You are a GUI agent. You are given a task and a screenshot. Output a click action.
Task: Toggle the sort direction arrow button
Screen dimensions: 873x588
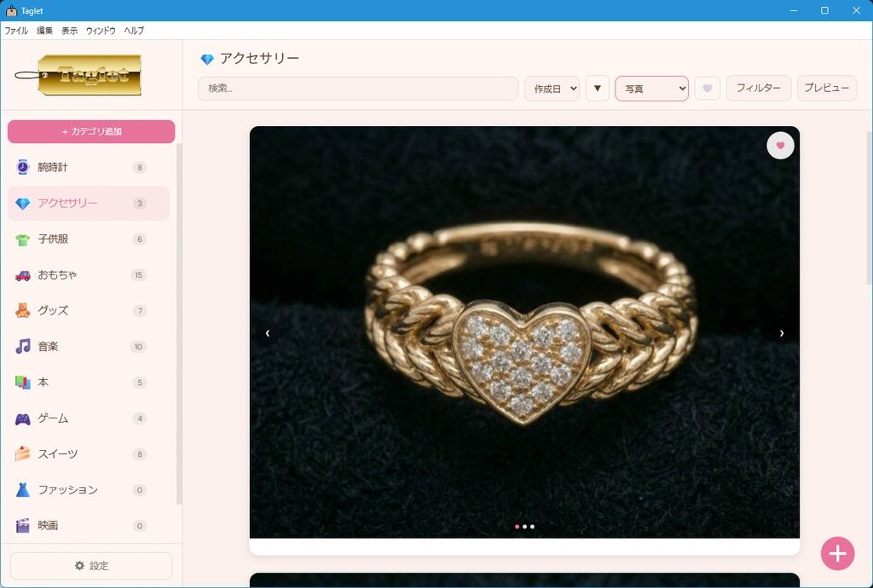(x=597, y=88)
